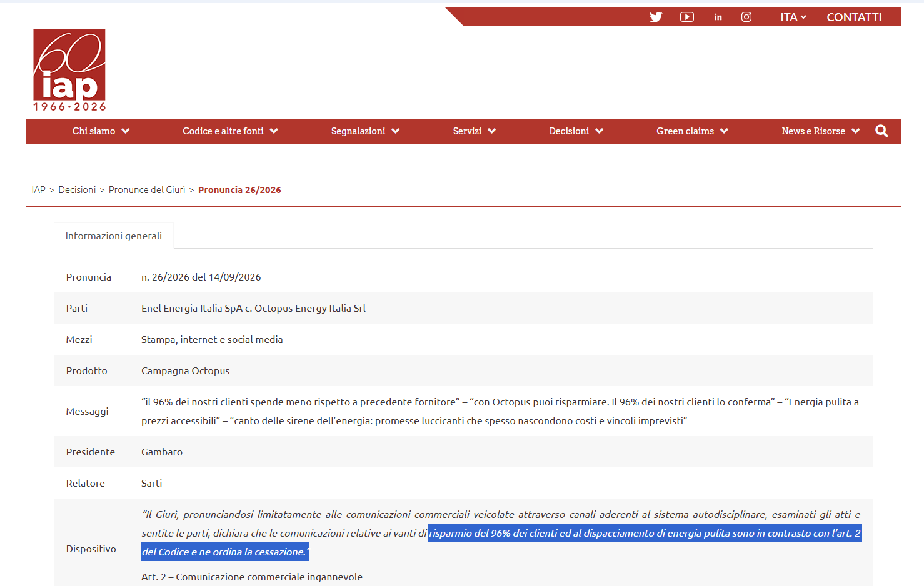Visit the IAP LinkedIn profile
This screenshot has height=586, width=924.
coord(718,17)
